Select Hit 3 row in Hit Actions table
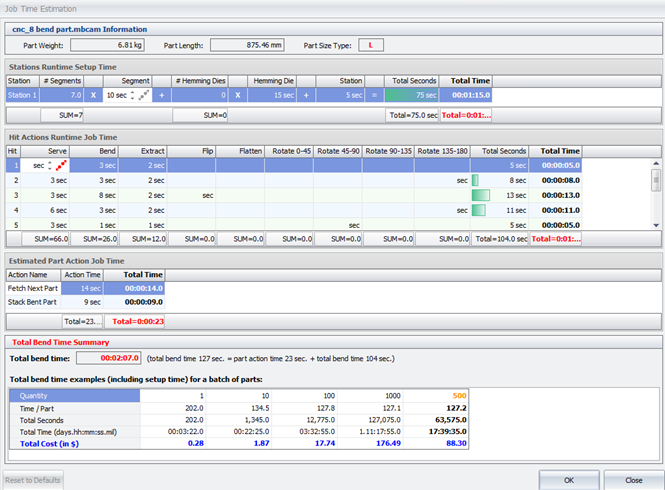 (x=13, y=195)
